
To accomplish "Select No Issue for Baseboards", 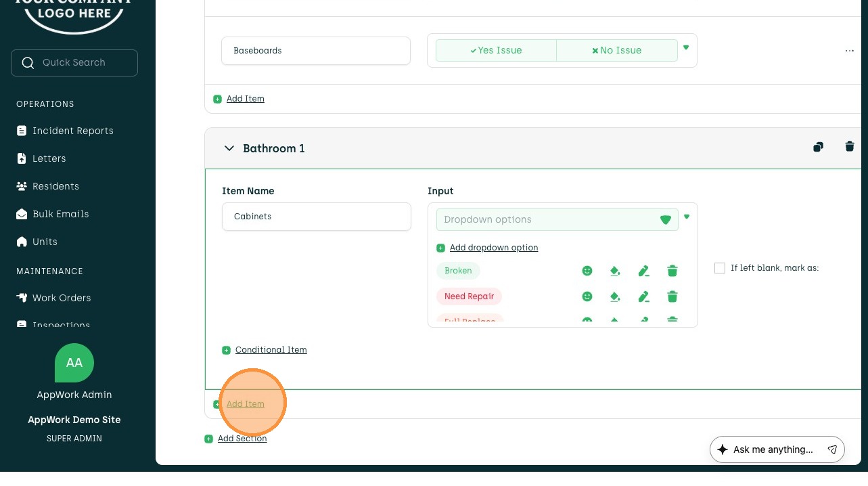I will (x=617, y=50).
